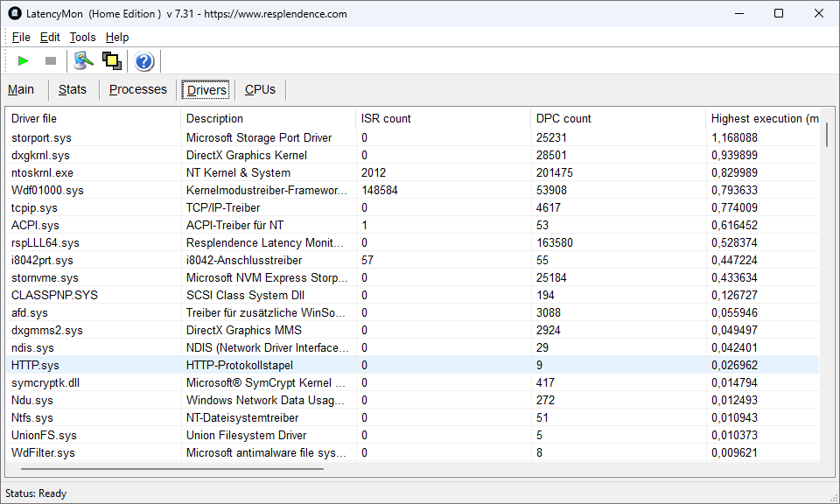Open the Tools menu
The image size is (840, 504).
point(82,37)
